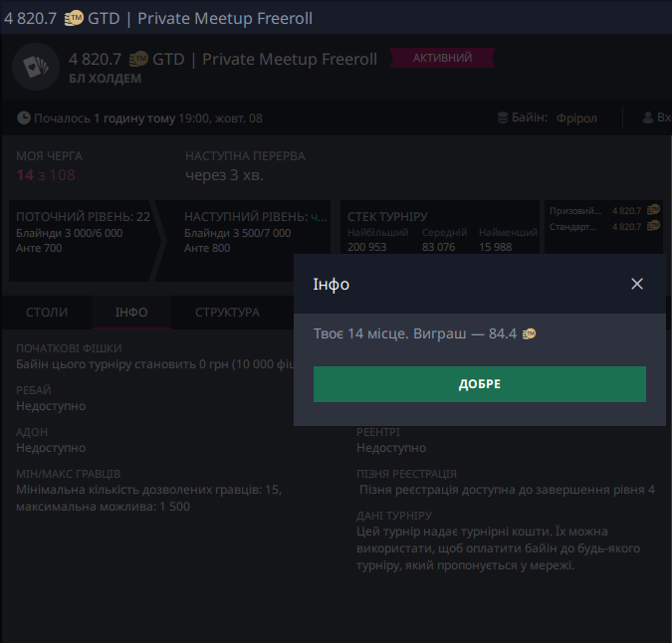Switch to the ІНФО tab
672x643 pixels.
coord(131,313)
